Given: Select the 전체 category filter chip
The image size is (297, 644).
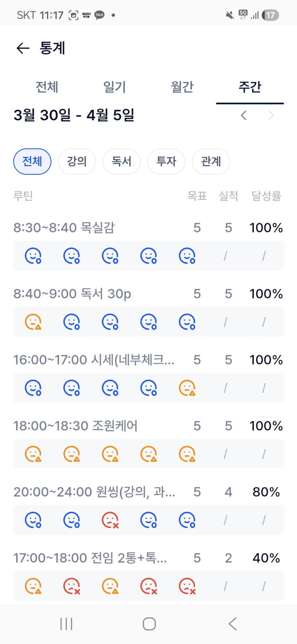Looking at the screenshot, I should click(32, 162).
